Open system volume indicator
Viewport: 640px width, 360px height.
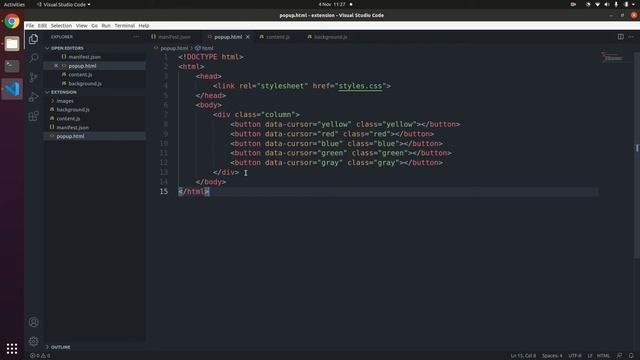point(607,4)
